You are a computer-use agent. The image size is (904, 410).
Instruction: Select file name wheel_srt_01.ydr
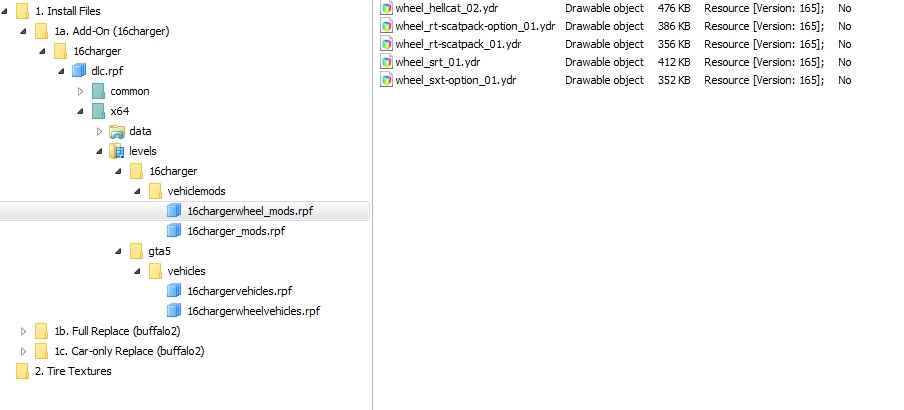[x=438, y=62]
